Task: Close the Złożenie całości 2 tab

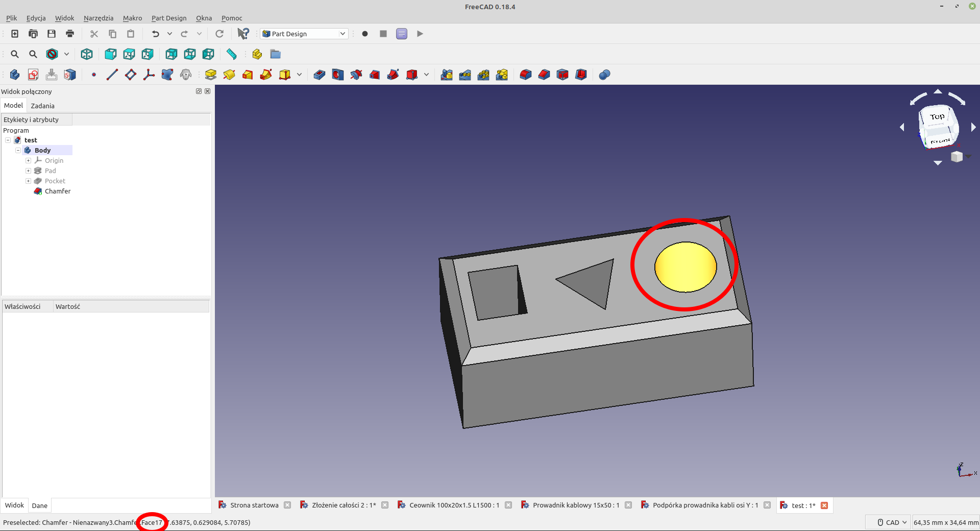Action: pyautogui.click(x=385, y=505)
